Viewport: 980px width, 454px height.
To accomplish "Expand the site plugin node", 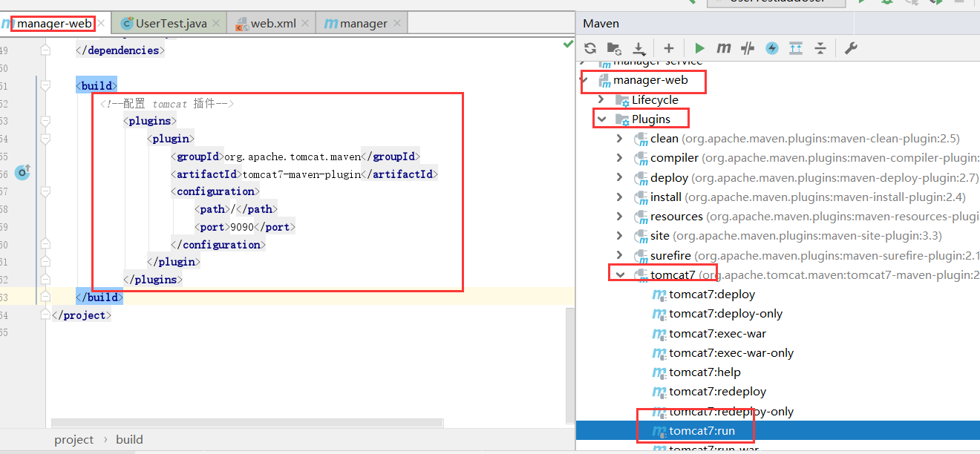I will coord(620,236).
